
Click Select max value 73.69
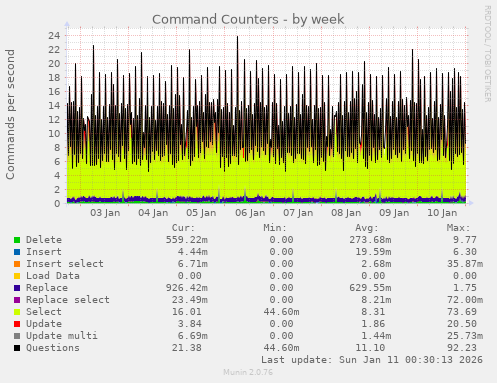click(462, 312)
